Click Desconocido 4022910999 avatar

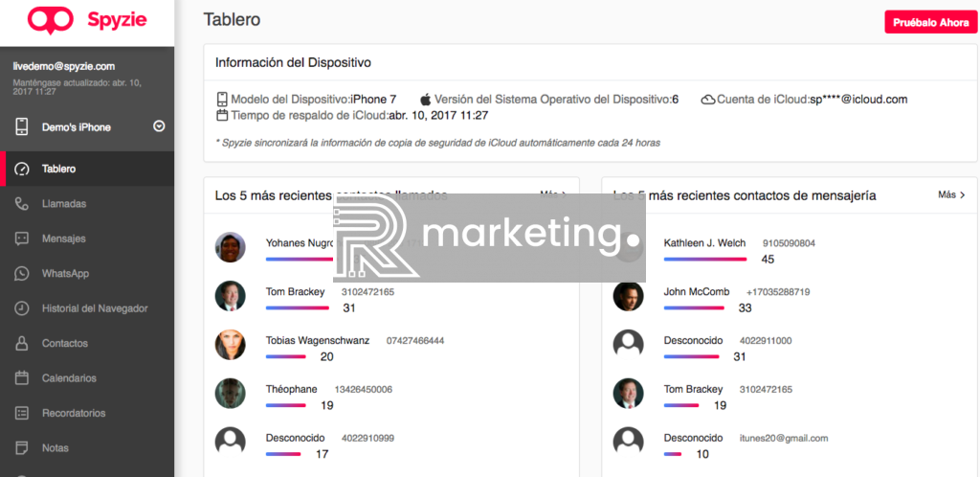click(x=230, y=442)
